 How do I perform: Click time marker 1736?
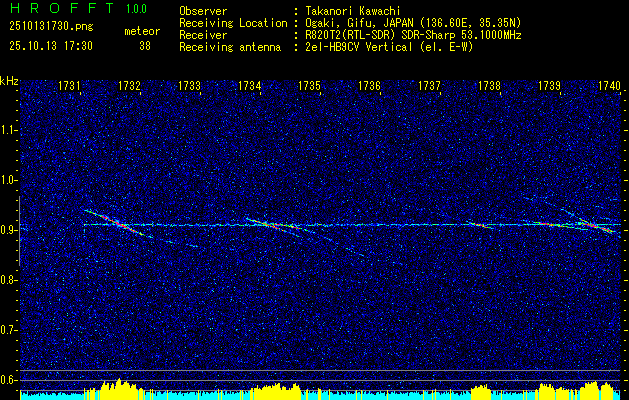coord(369,85)
